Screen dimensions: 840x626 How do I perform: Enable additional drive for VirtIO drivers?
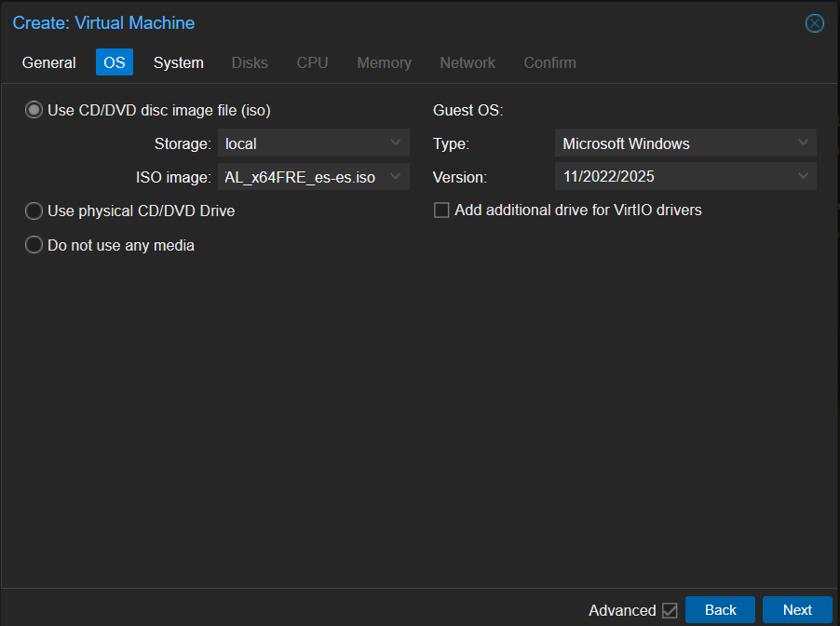pyautogui.click(x=441, y=211)
